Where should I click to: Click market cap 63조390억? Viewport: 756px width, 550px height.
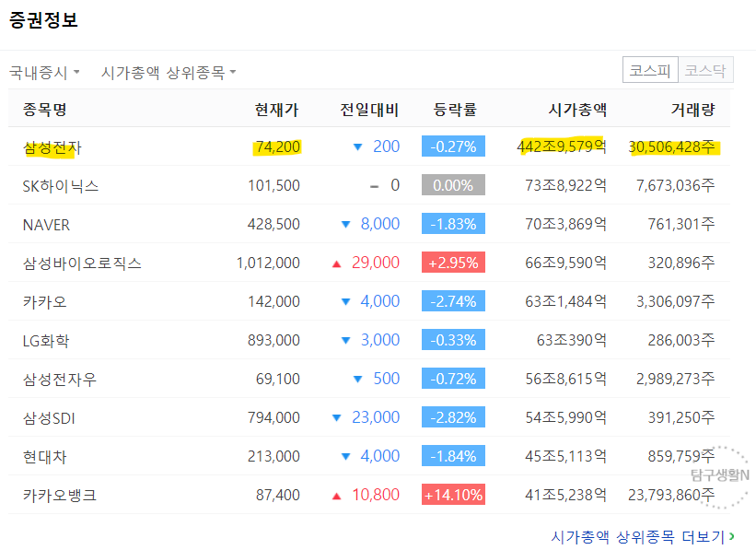click(x=572, y=340)
